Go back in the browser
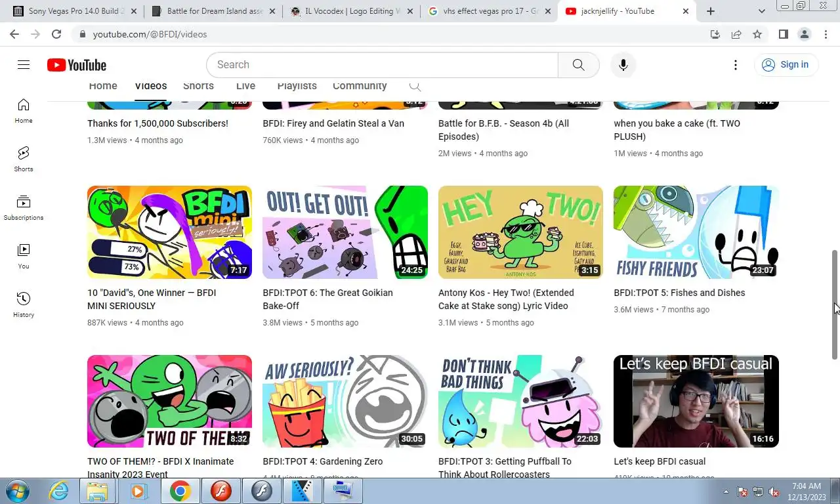Image resolution: width=840 pixels, height=504 pixels. pos(14,34)
